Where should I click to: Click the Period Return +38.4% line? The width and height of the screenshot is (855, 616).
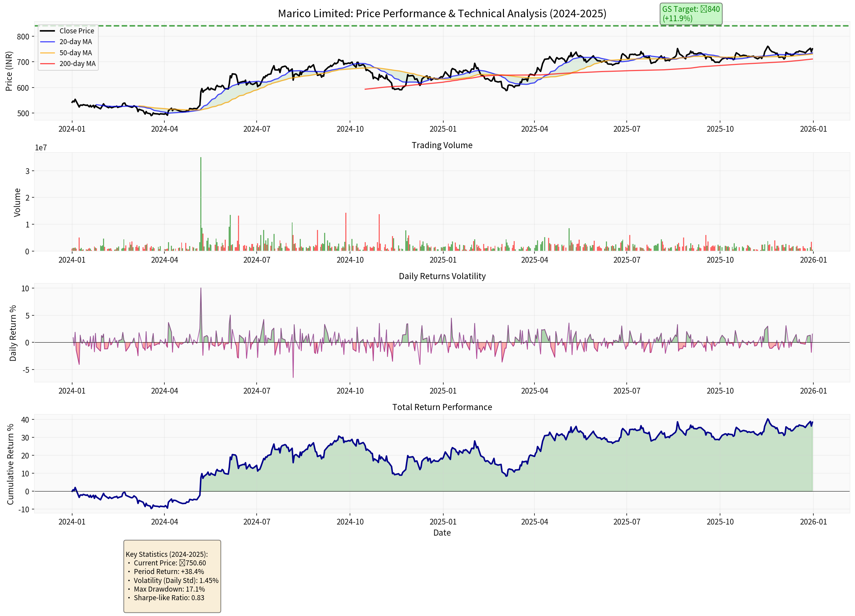168,572
